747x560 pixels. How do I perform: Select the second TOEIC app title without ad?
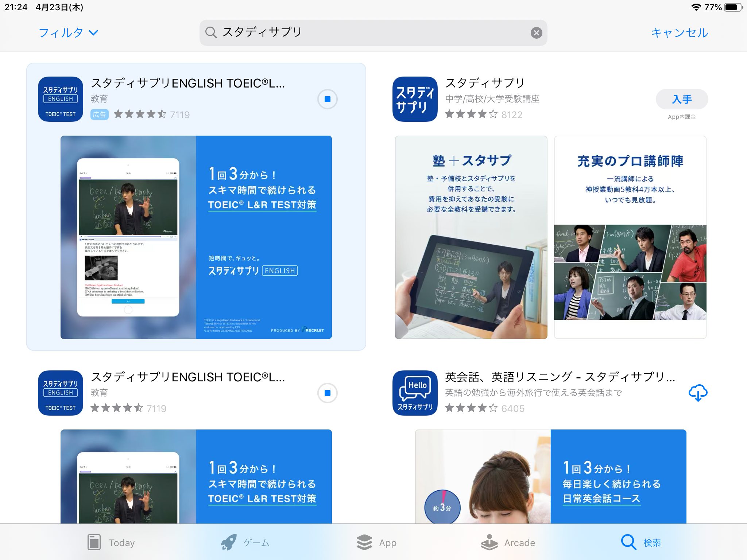click(188, 377)
